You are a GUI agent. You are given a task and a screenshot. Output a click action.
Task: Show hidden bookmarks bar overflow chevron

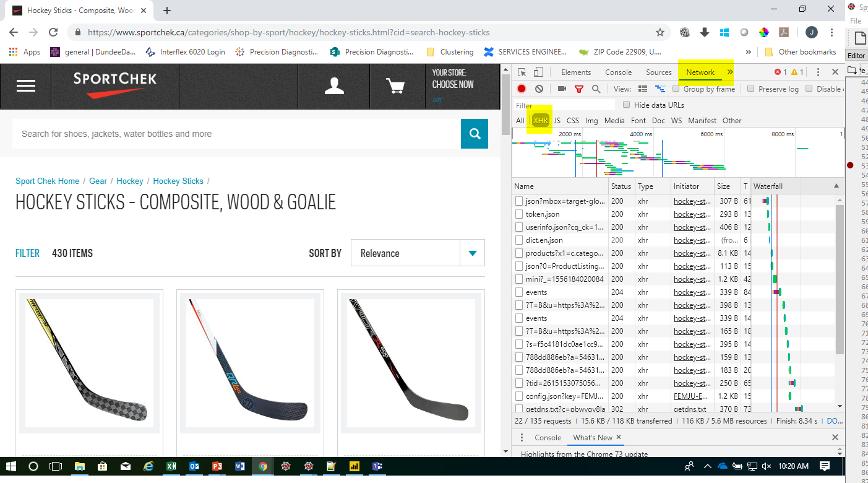point(749,52)
